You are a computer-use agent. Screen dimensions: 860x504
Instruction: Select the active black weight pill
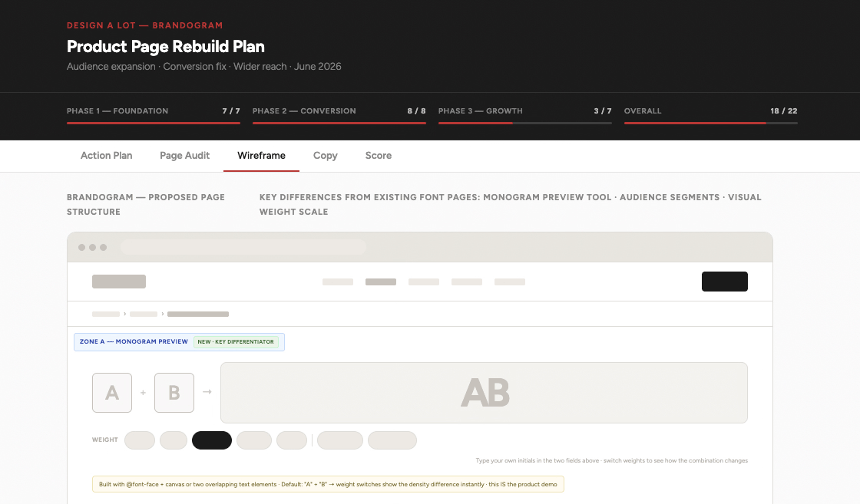[x=212, y=440]
